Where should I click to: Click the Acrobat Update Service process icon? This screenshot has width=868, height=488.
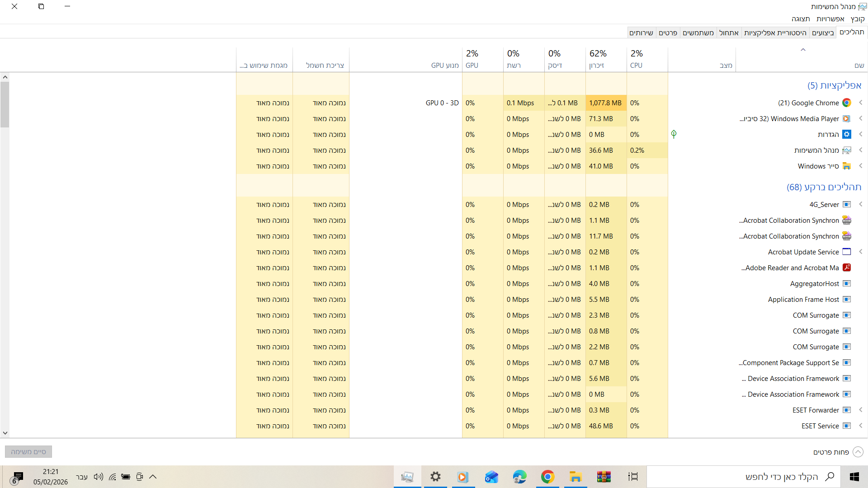846,252
